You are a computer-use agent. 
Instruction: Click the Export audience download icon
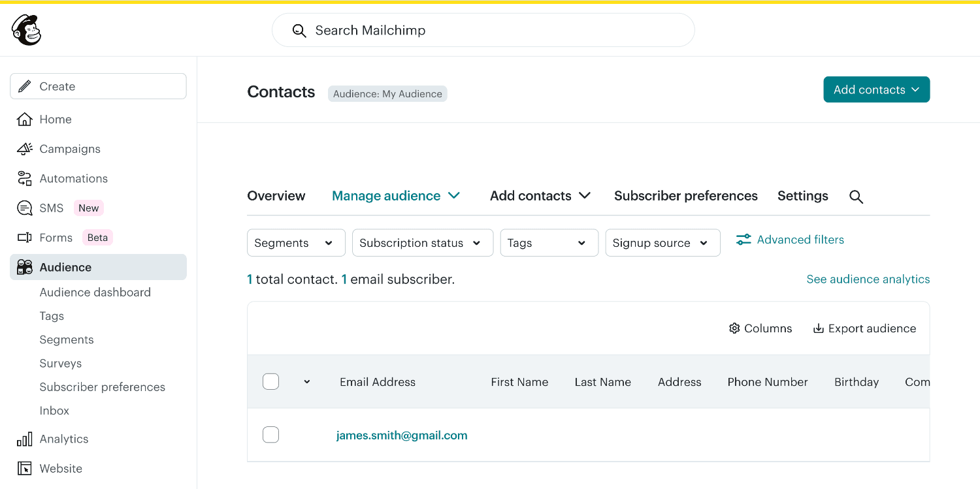pos(818,328)
